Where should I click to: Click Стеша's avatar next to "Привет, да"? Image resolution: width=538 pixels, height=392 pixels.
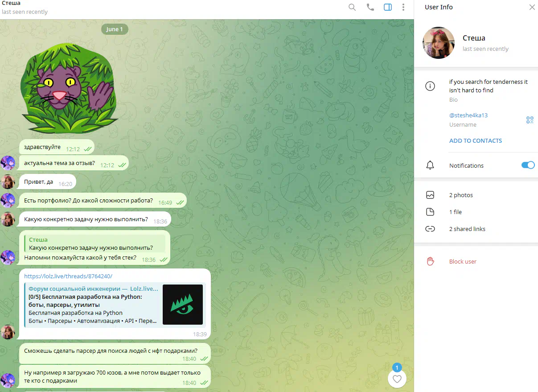click(x=8, y=182)
